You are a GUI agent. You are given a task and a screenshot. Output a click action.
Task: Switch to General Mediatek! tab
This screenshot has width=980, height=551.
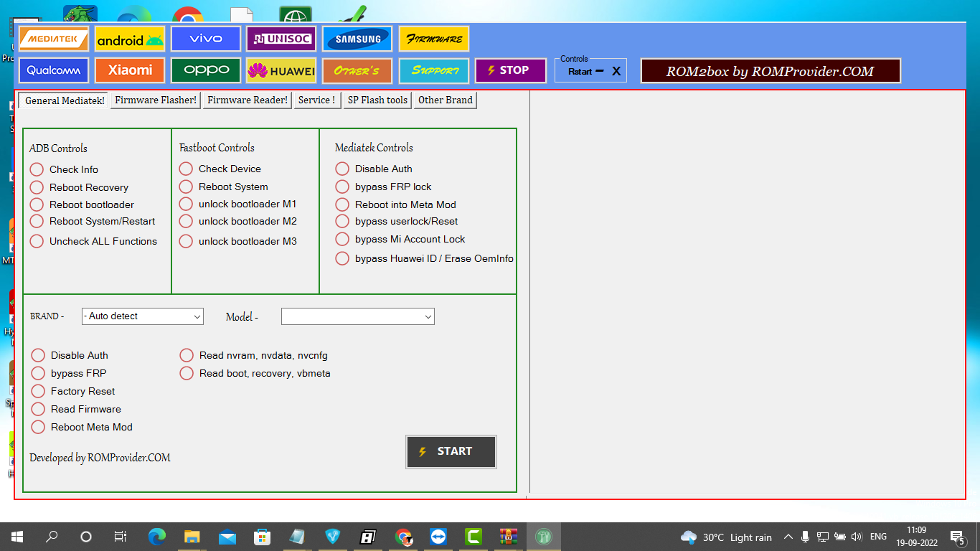pyautogui.click(x=65, y=100)
